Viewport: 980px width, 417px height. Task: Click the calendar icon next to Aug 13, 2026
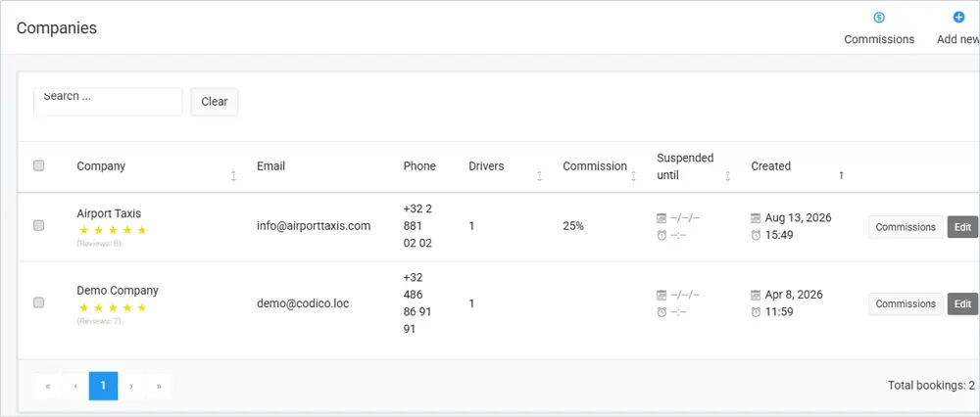pyautogui.click(x=756, y=218)
